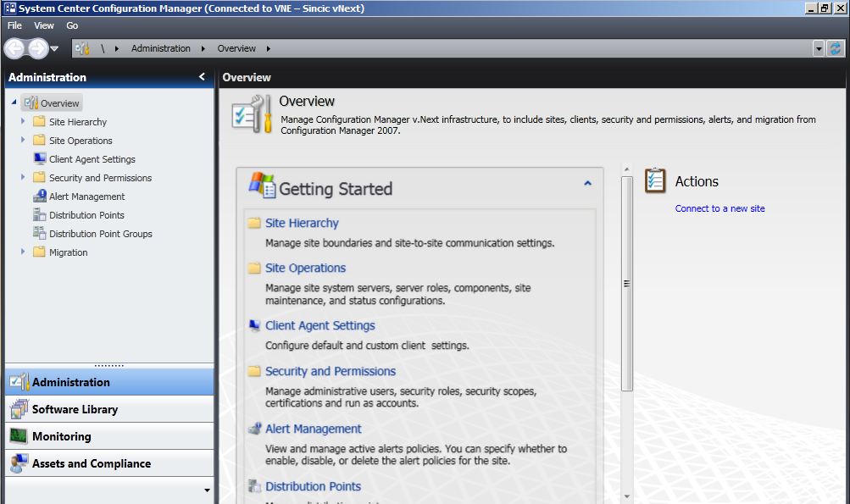
Task: Open Site Operations link in Getting Started
Action: coord(305,269)
